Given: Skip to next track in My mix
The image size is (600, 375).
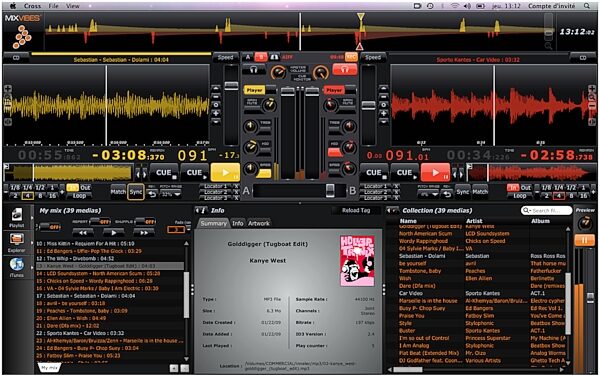Looking at the screenshot, I should pyautogui.click(x=143, y=232).
